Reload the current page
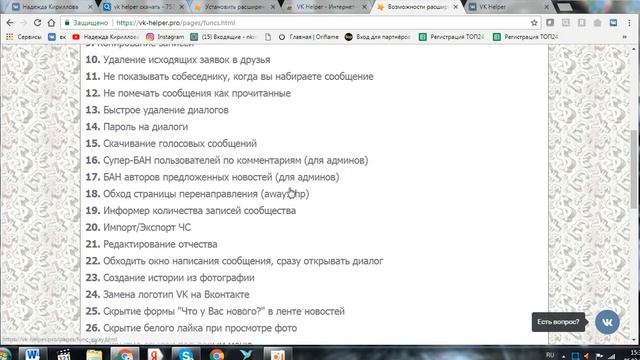Screen dimensions: 640x360 pos(37,23)
